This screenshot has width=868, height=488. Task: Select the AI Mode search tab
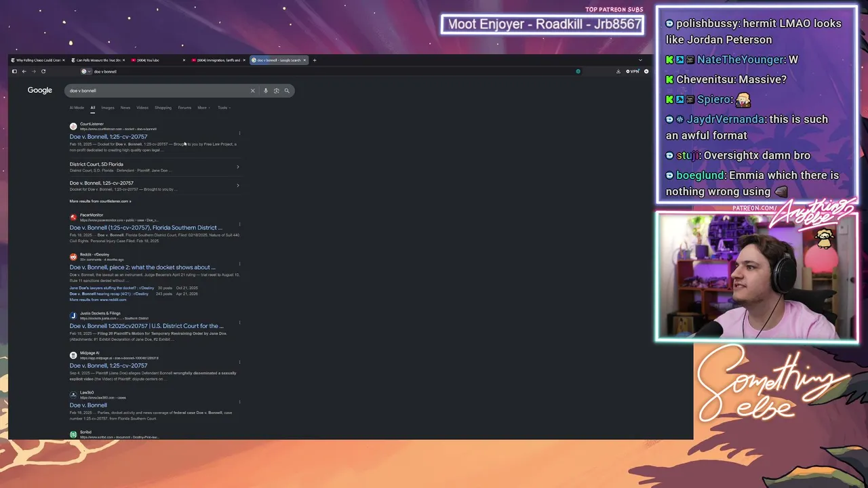pyautogui.click(x=77, y=108)
